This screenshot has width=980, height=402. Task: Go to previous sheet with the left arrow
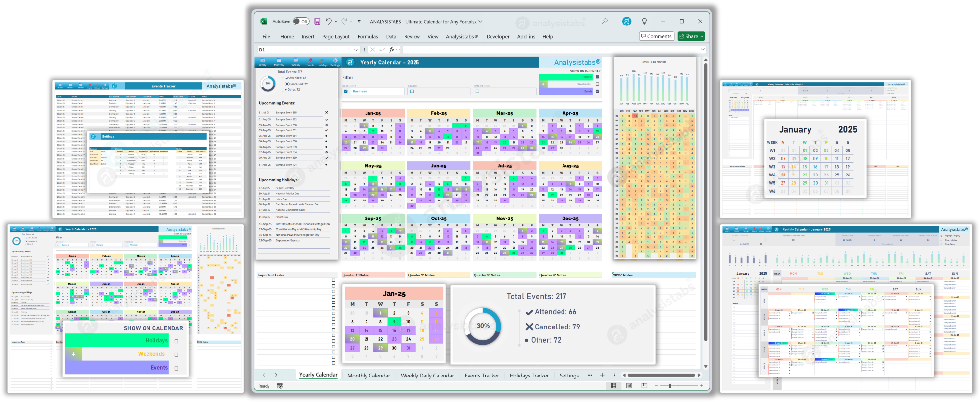coord(264,375)
